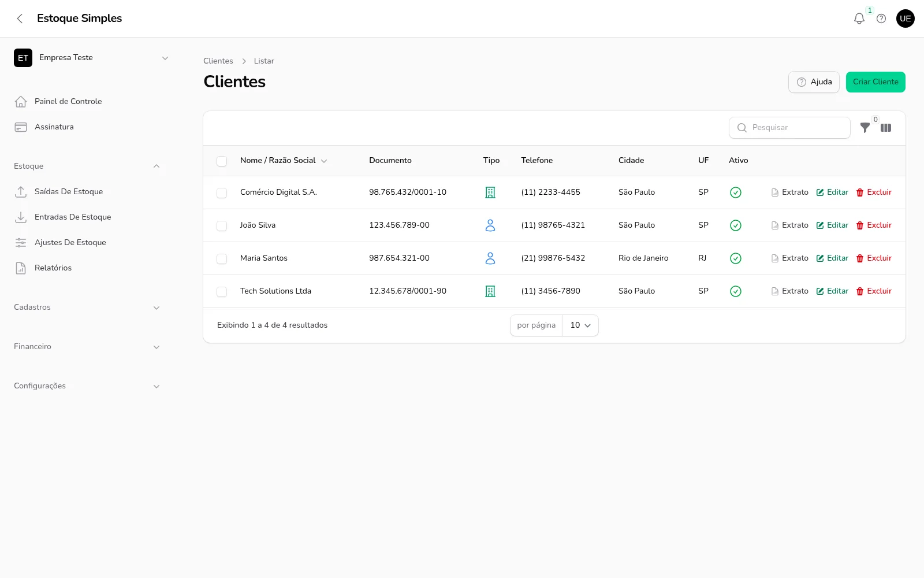Click the Ajuda button
The width and height of the screenshot is (924, 578).
[x=814, y=82]
